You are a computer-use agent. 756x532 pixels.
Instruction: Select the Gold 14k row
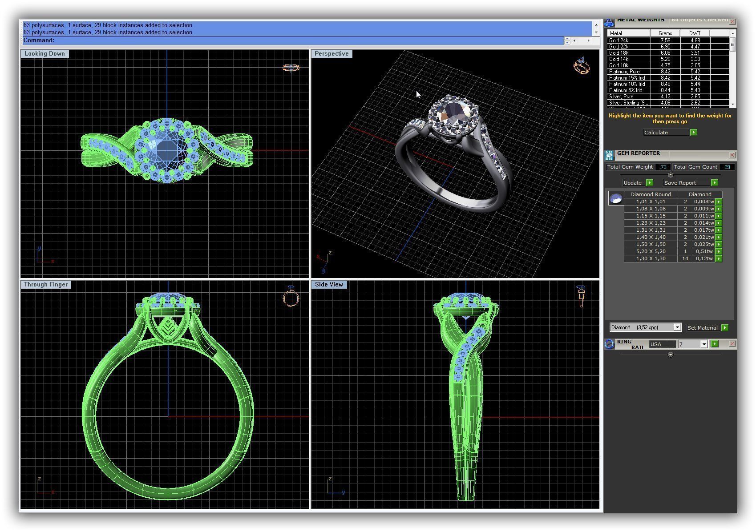pos(668,59)
